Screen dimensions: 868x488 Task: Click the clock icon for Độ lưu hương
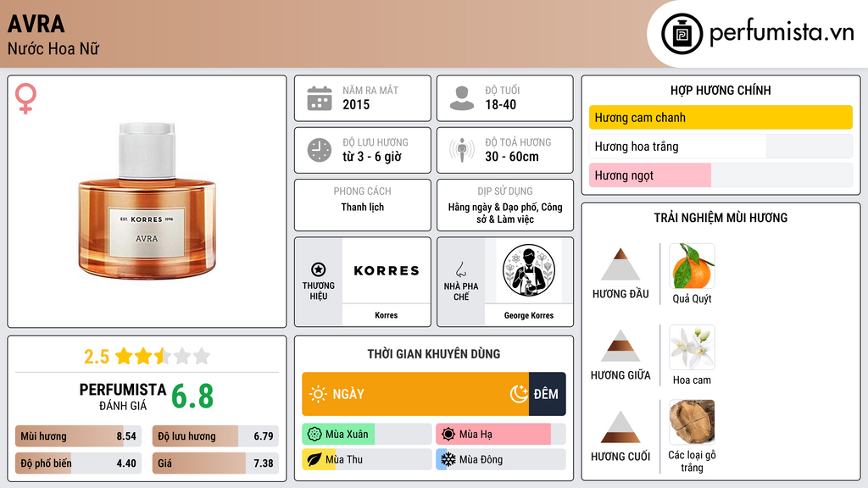320,150
